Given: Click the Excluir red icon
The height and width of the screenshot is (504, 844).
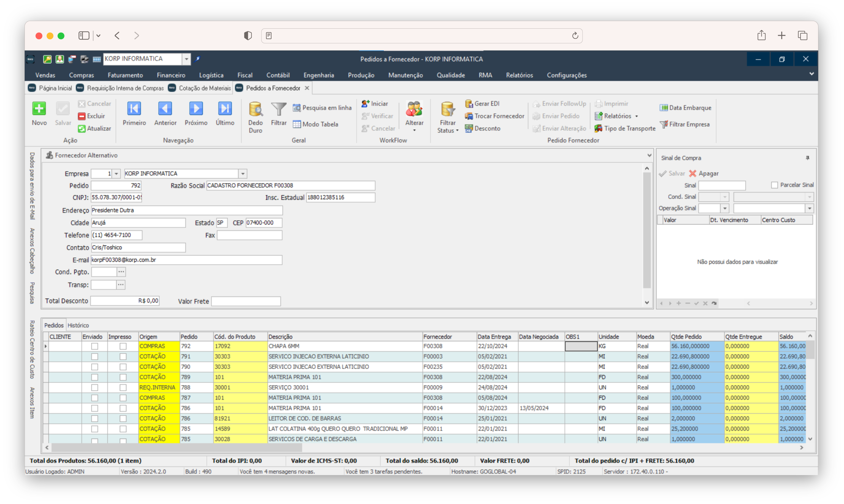Looking at the screenshot, I should [x=82, y=116].
